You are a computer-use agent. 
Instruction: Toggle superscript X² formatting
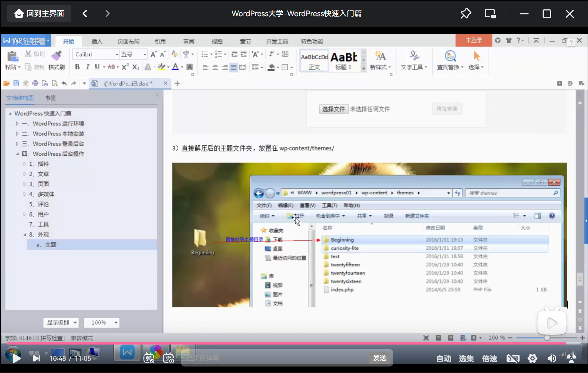point(125,67)
